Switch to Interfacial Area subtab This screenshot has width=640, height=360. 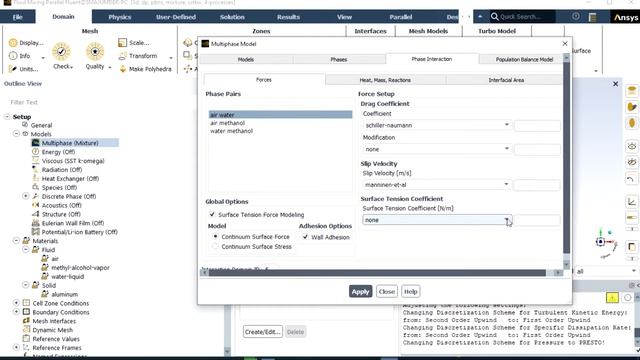(506, 80)
